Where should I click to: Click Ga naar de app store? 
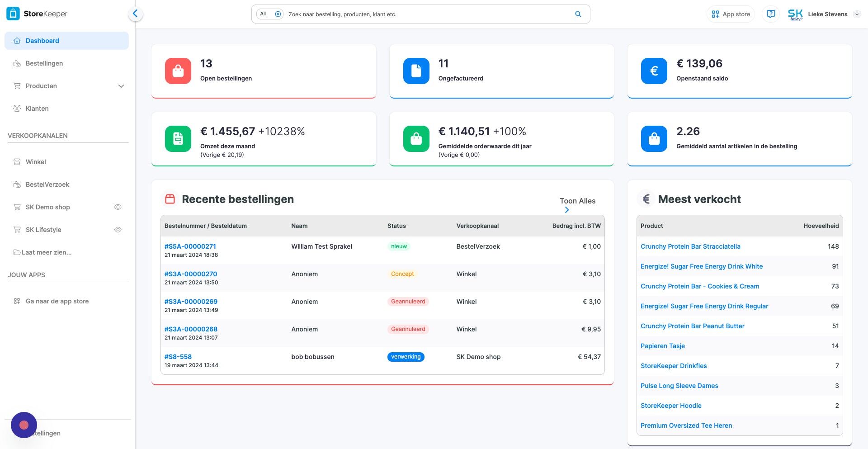tap(57, 301)
